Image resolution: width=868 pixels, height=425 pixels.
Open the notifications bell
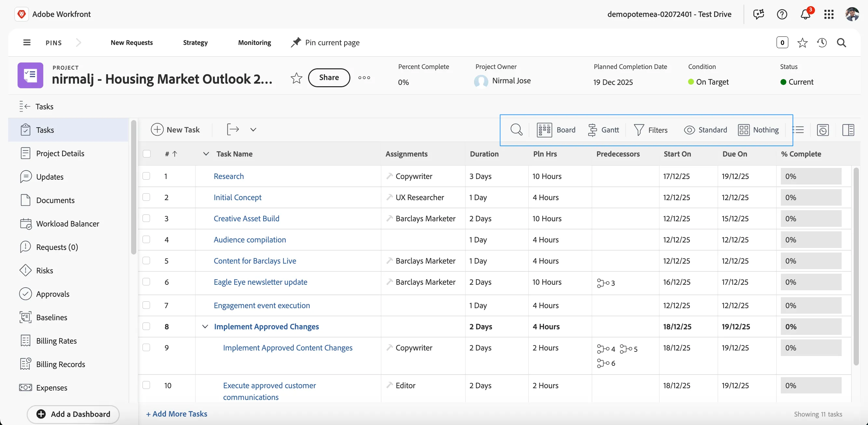point(805,14)
